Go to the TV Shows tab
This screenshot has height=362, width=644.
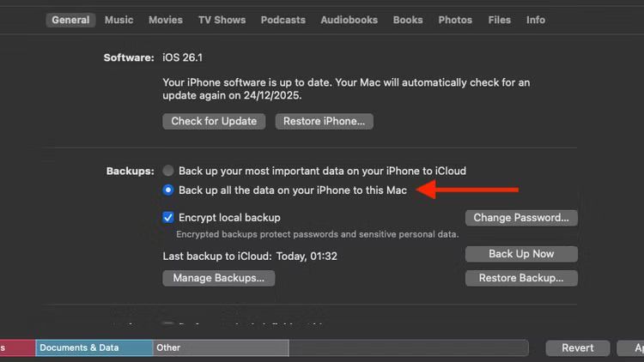[x=222, y=20]
